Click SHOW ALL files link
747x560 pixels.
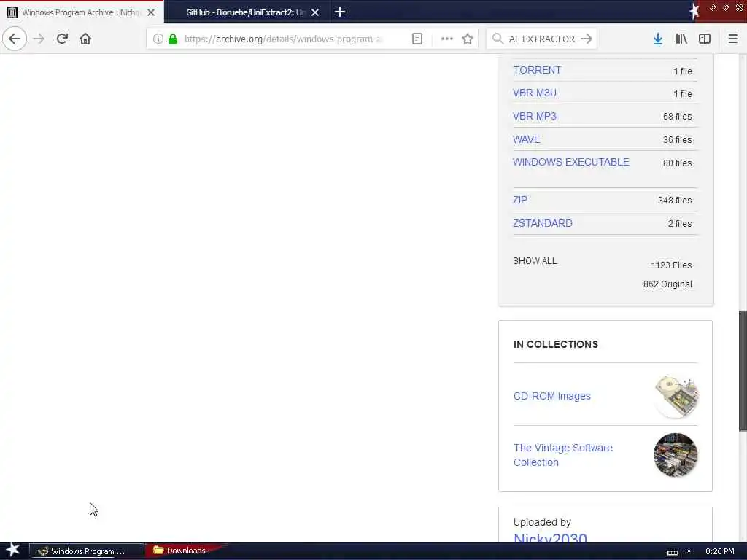tap(535, 261)
